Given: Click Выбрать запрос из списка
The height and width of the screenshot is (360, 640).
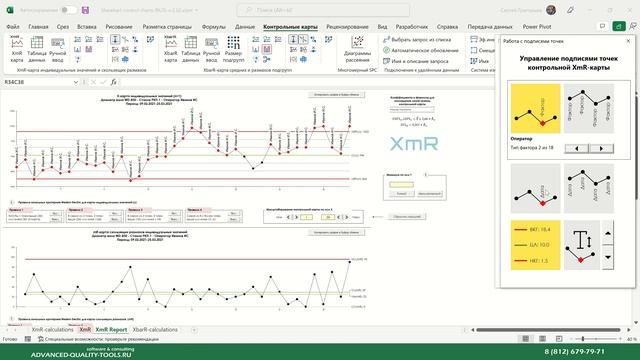Looking at the screenshot, I should pos(417,40).
